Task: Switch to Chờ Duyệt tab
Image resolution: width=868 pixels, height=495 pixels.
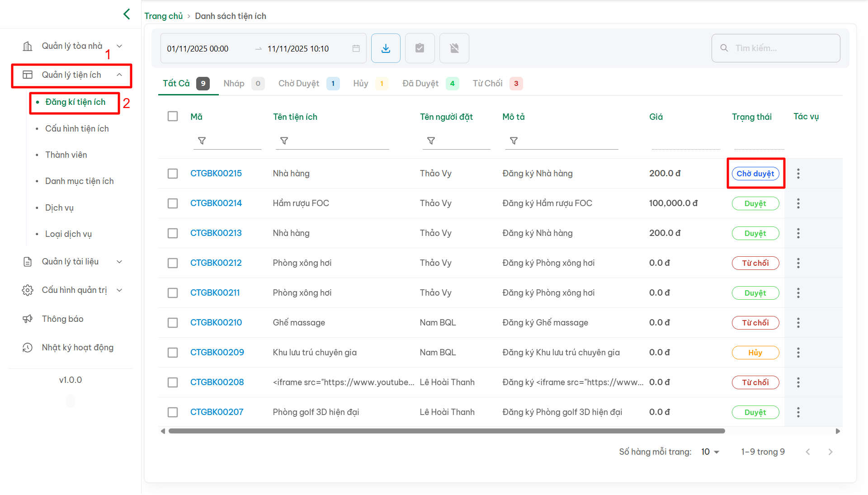Action: (x=299, y=83)
